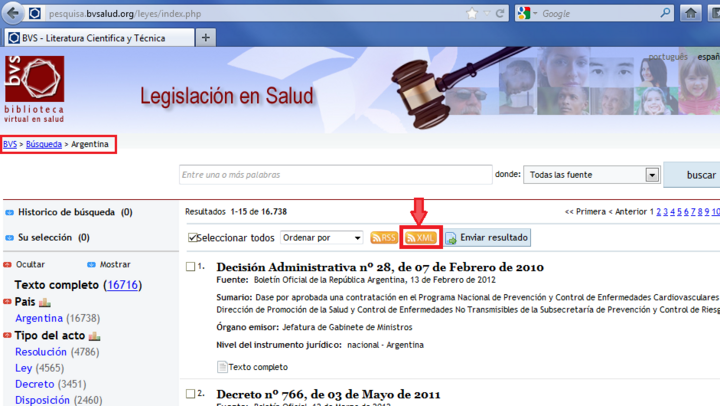Click the BVS biblioteca virtual en salud logo

pyautogui.click(x=34, y=89)
